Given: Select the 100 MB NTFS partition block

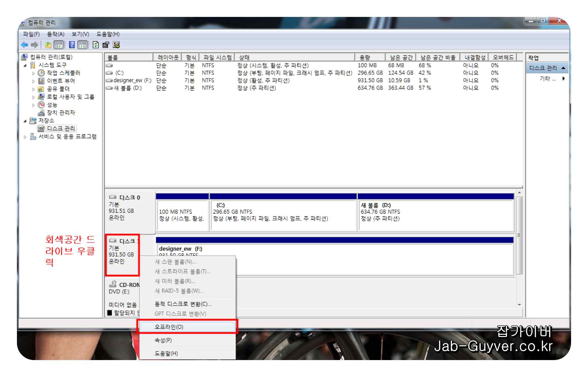Looking at the screenshot, I should click(183, 212).
